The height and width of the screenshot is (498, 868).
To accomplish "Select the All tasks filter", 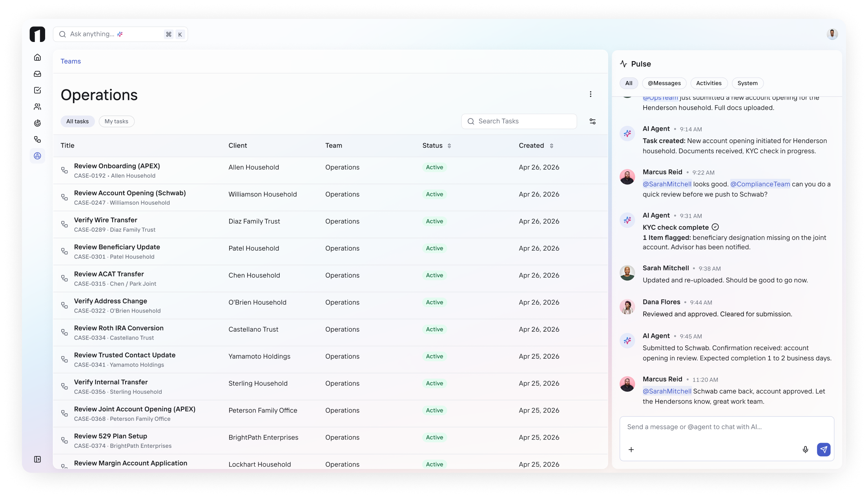I will (77, 122).
